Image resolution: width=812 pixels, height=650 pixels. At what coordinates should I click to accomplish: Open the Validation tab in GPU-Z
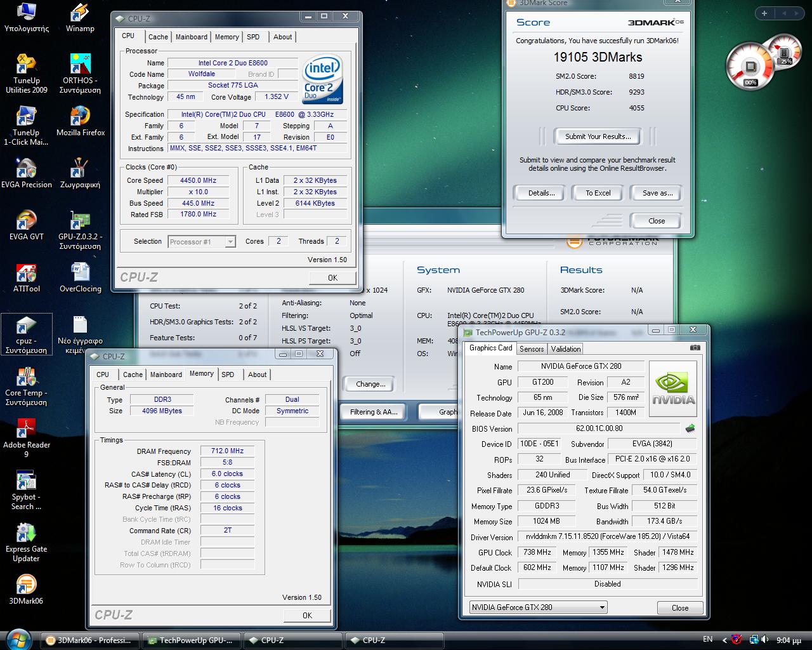[x=566, y=349]
